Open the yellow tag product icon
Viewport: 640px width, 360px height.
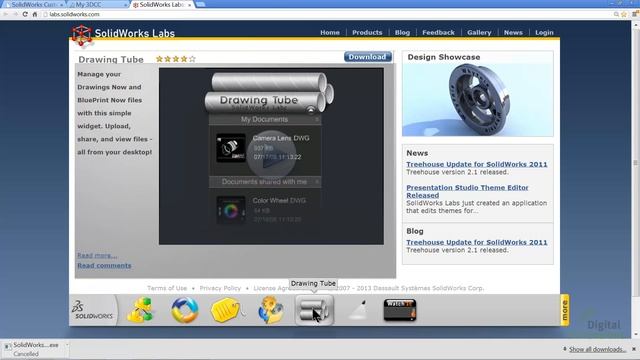pyautogui.click(x=227, y=310)
